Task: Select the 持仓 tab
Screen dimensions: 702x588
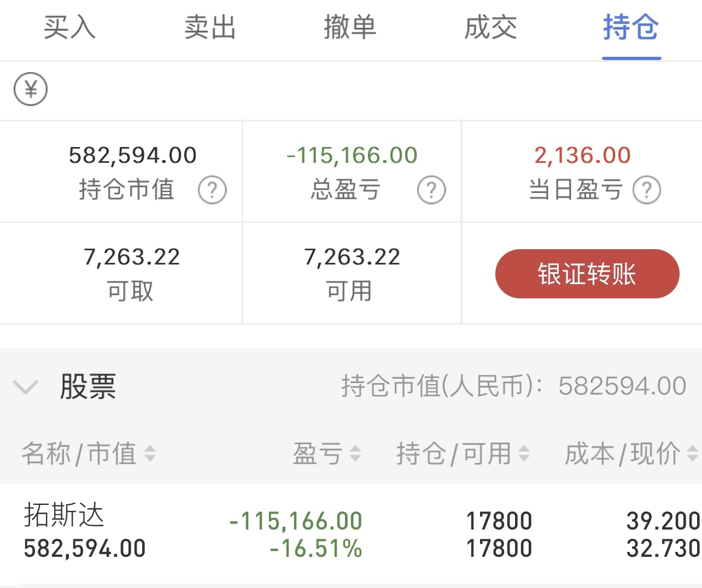Action: click(631, 27)
